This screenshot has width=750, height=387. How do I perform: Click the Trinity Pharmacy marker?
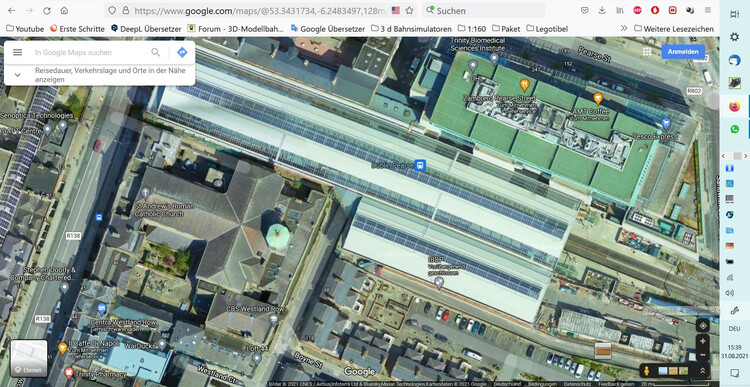(x=69, y=373)
